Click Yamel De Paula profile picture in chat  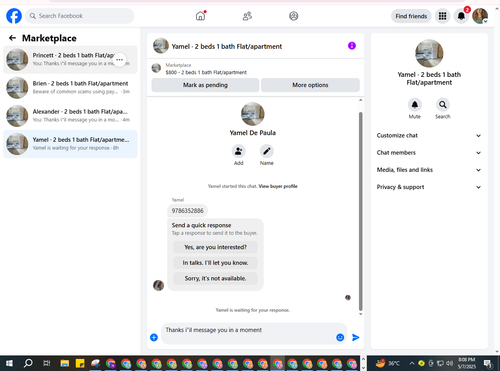[x=253, y=114]
